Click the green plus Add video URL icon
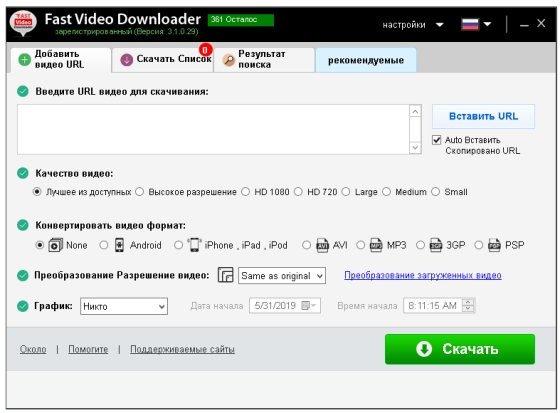 click(x=25, y=59)
